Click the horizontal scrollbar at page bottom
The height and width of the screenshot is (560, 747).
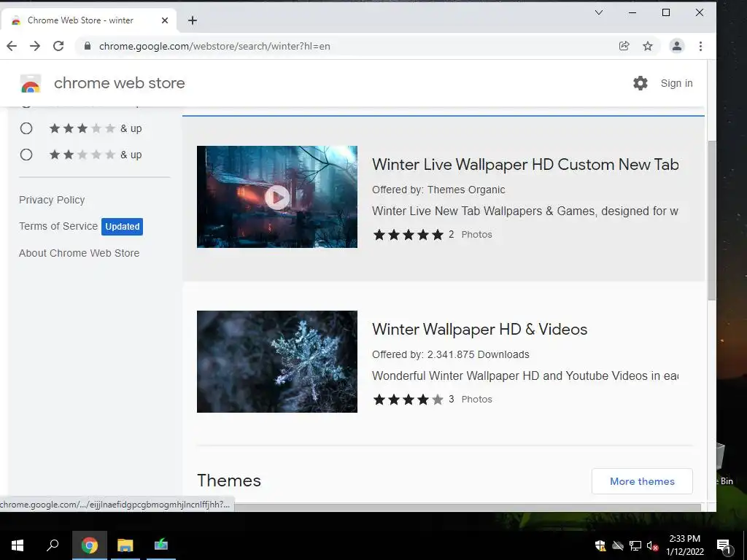[467, 507]
